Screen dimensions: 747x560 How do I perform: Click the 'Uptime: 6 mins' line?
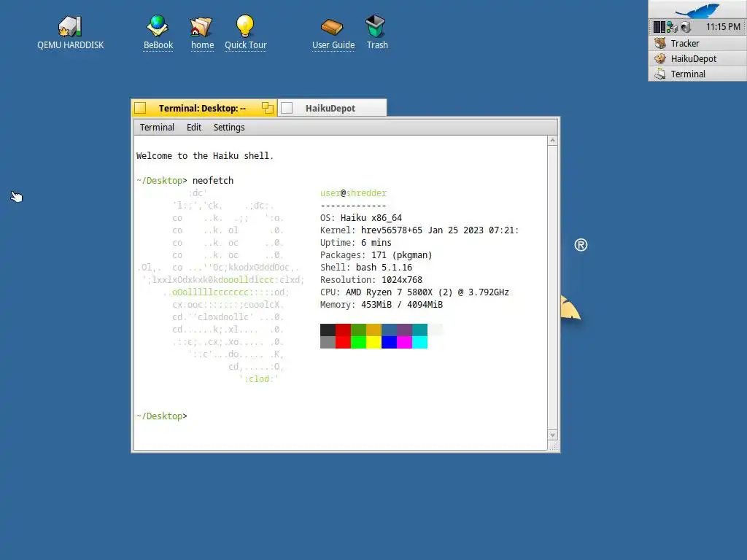pos(356,242)
